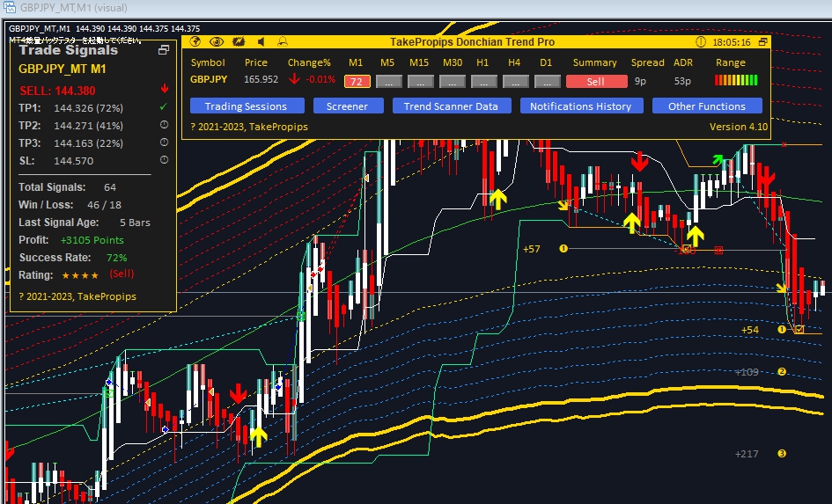Viewport: 832px width, 504px height.
Task: Click the red Change% down arrow icon
Action: point(294,79)
